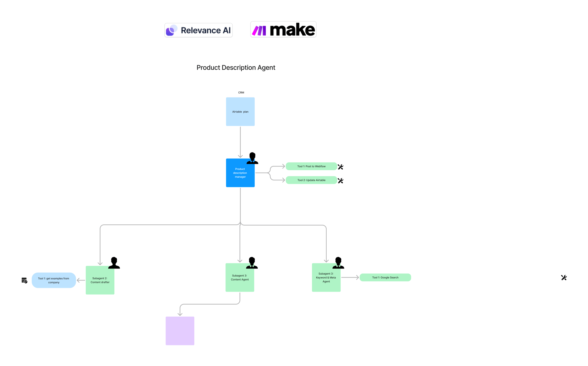
Task: Click the make logo image
Action: (x=283, y=29)
